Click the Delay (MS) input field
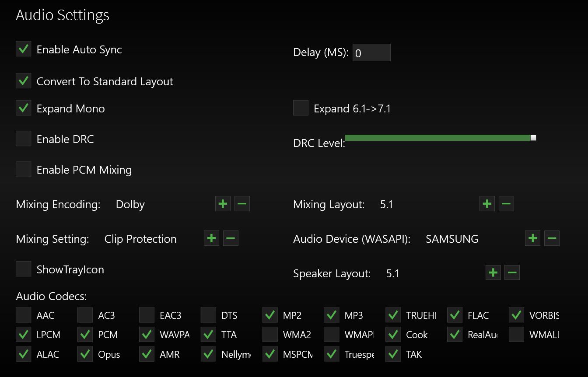 (371, 53)
